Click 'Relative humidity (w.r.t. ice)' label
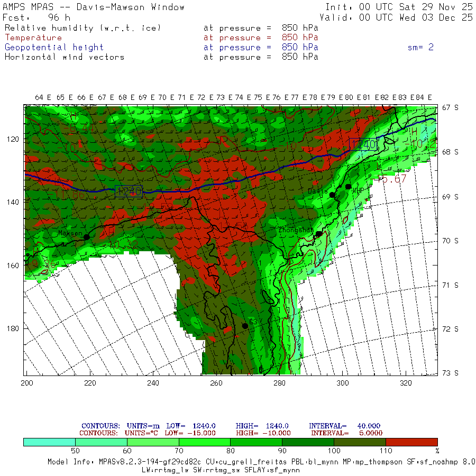The height and width of the screenshot is (476, 476). pyautogui.click(x=83, y=28)
